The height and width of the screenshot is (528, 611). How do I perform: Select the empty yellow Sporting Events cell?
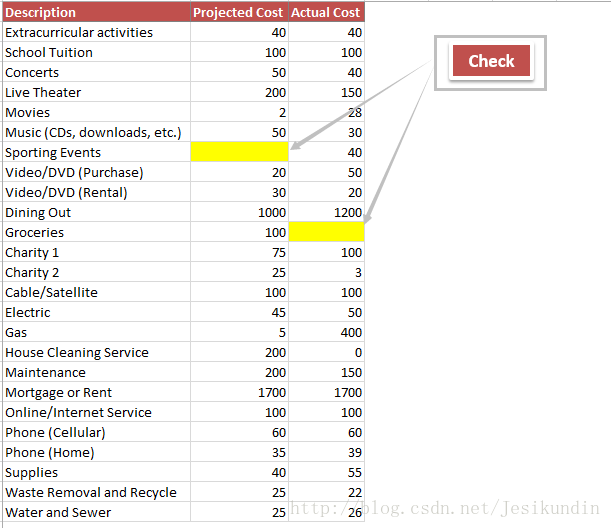239,152
